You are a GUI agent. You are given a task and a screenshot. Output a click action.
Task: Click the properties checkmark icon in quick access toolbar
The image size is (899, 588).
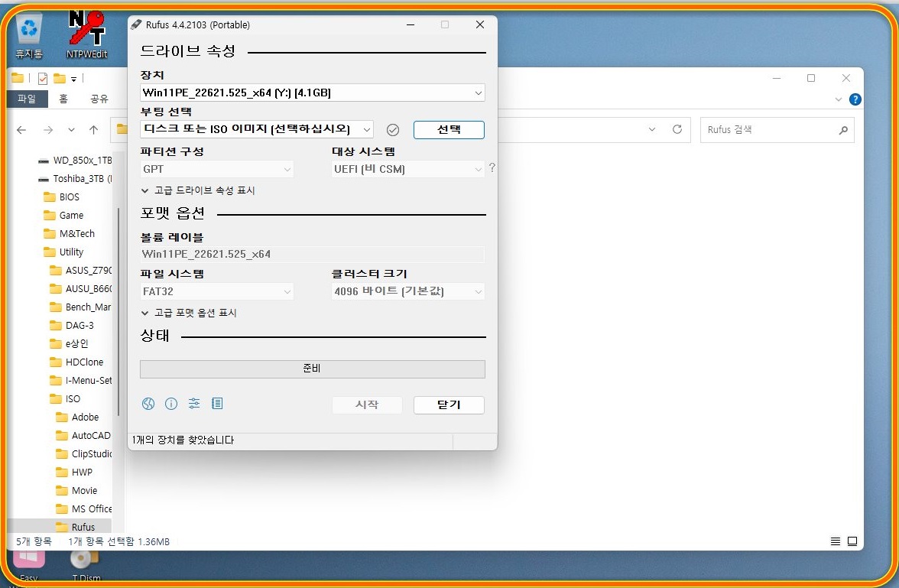(43, 79)
